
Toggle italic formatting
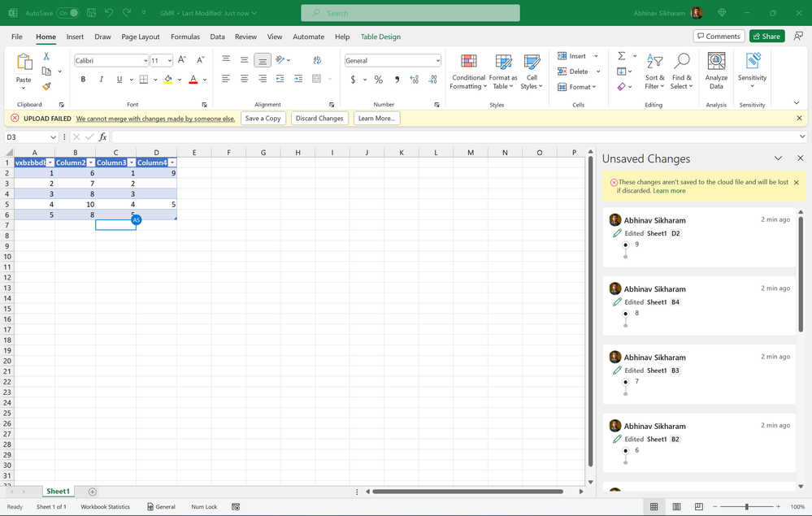101,79
